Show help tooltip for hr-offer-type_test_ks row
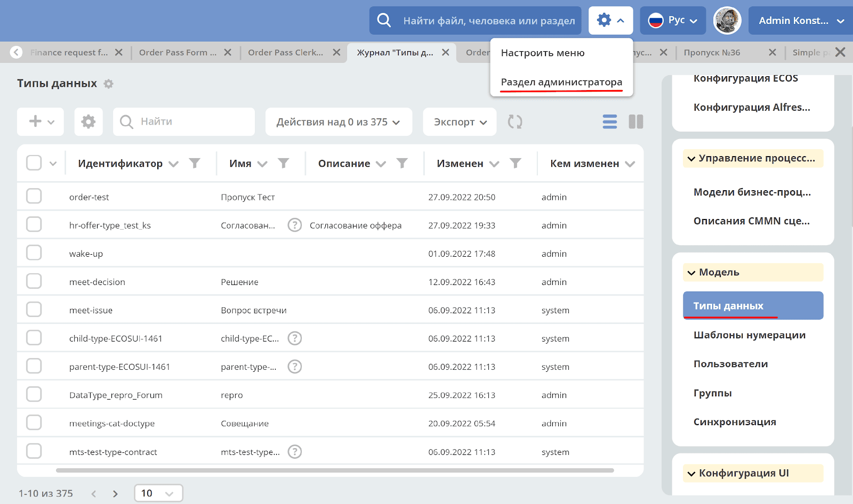Image resolution: width=853 pixels, height=504 pixels. (x=295, y=225)
